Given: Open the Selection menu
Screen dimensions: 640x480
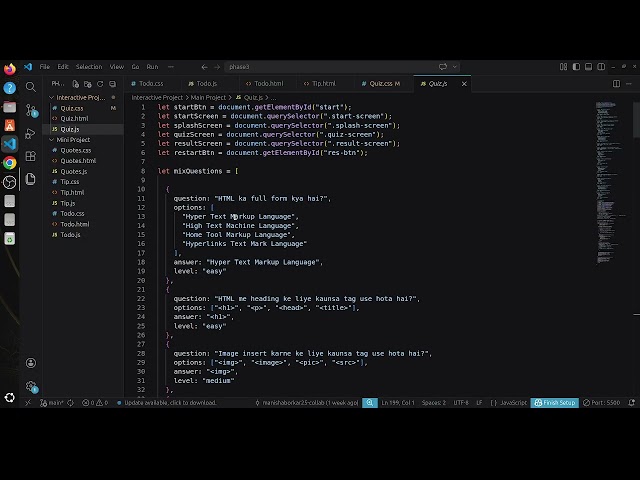Looking at the screenshot, I should point(89,67).
